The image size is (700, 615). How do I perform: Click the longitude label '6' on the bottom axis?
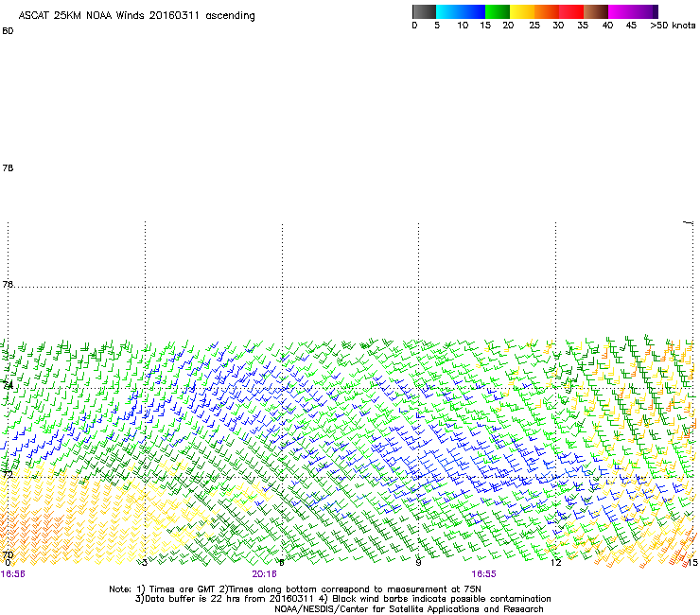282,562
